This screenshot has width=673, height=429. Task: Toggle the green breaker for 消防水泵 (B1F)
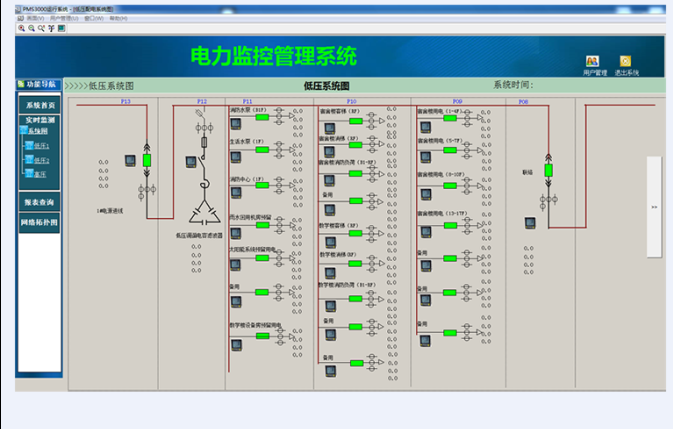pyautogui.click(x=262, y=117)
